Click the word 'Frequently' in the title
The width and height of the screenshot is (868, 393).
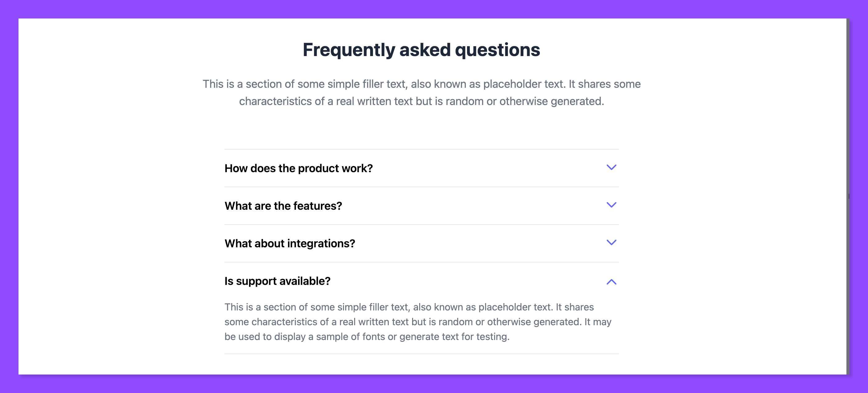point(349,50)
